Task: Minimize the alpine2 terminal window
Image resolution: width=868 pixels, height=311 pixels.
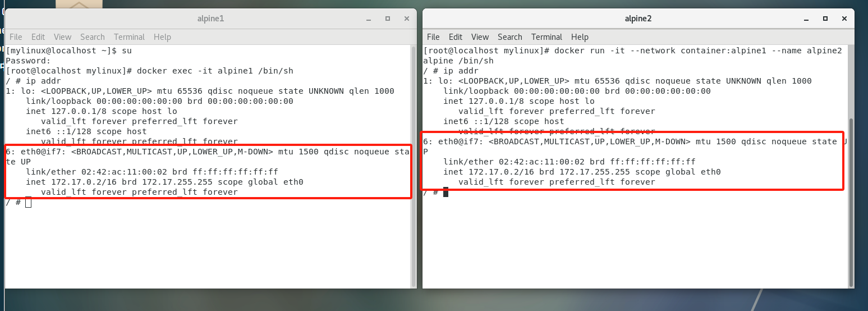Action: 806,19
